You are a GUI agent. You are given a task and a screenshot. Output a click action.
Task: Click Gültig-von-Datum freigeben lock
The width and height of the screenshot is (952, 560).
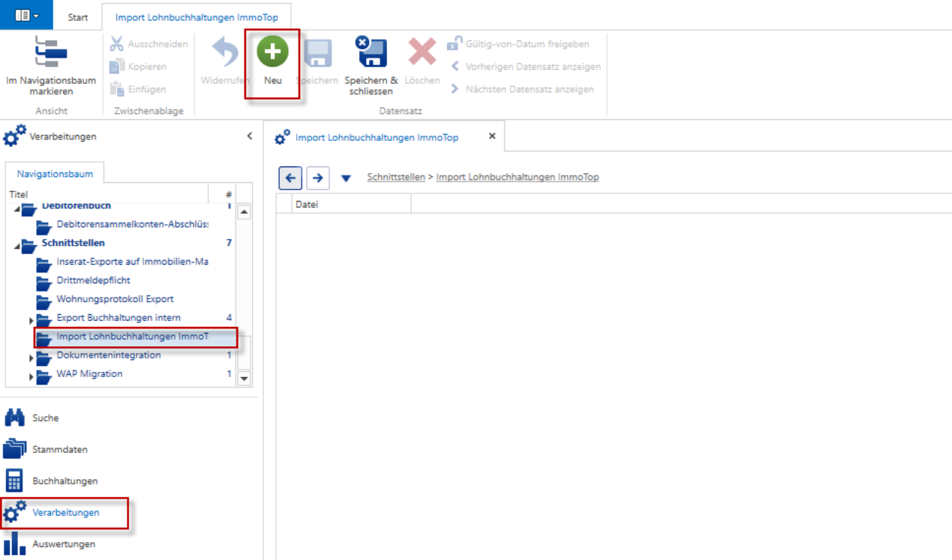tap(518, 44)
